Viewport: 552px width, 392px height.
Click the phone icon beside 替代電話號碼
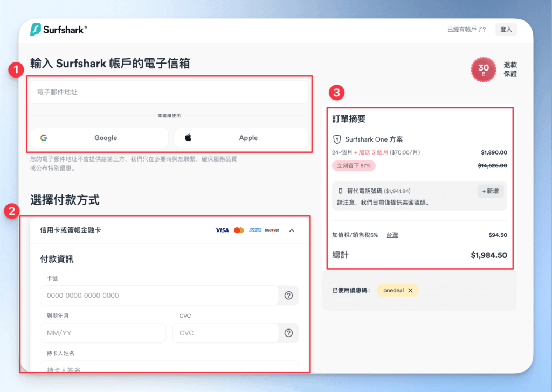point(340,191)
